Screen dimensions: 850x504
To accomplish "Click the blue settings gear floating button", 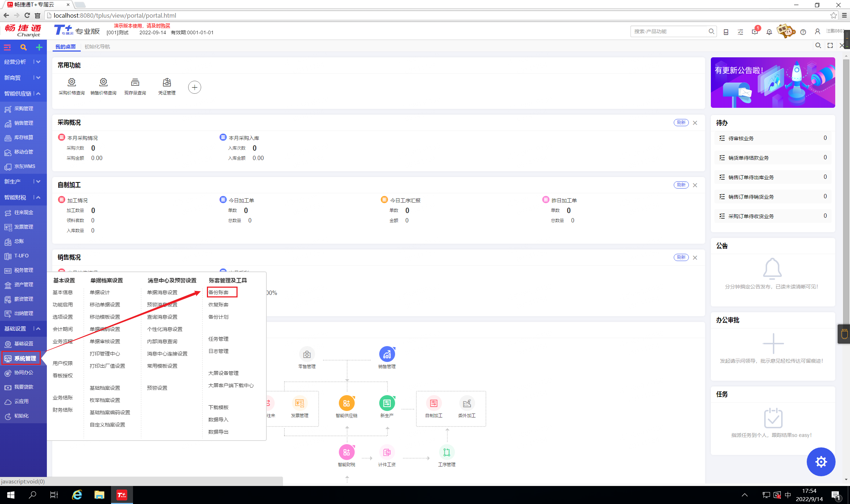I will (x=821, y=461).
